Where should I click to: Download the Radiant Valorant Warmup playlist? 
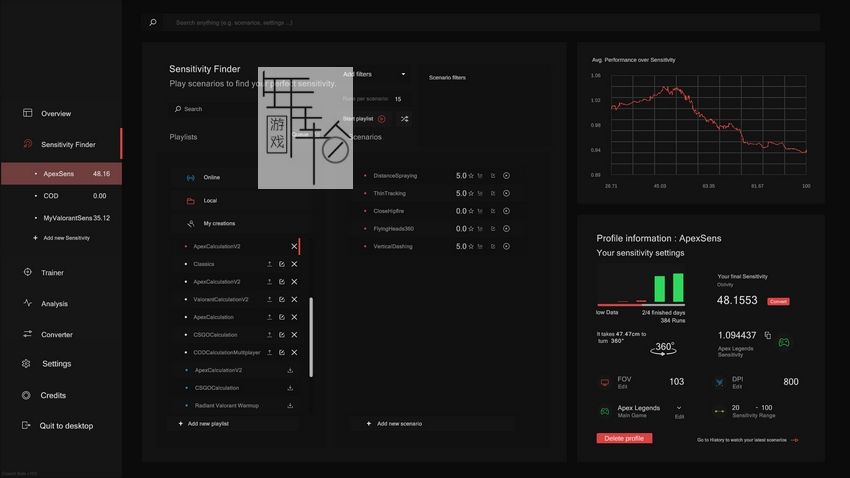290,405
